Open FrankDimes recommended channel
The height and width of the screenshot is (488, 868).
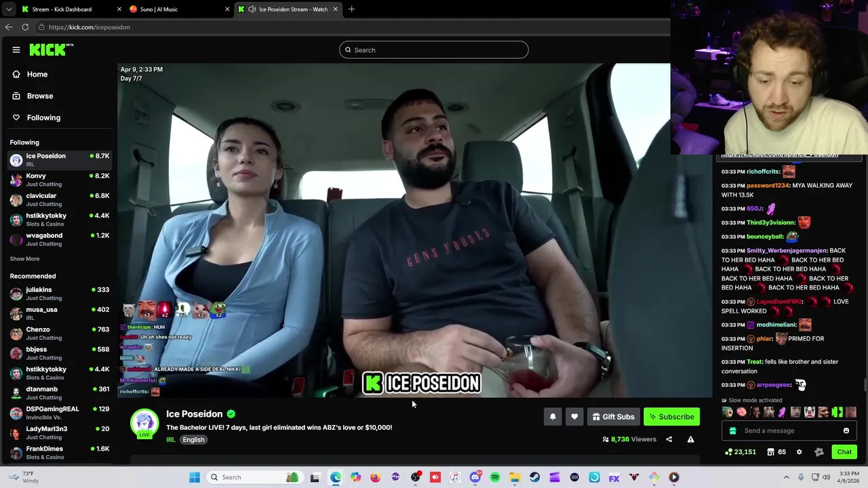click(60, 453)
